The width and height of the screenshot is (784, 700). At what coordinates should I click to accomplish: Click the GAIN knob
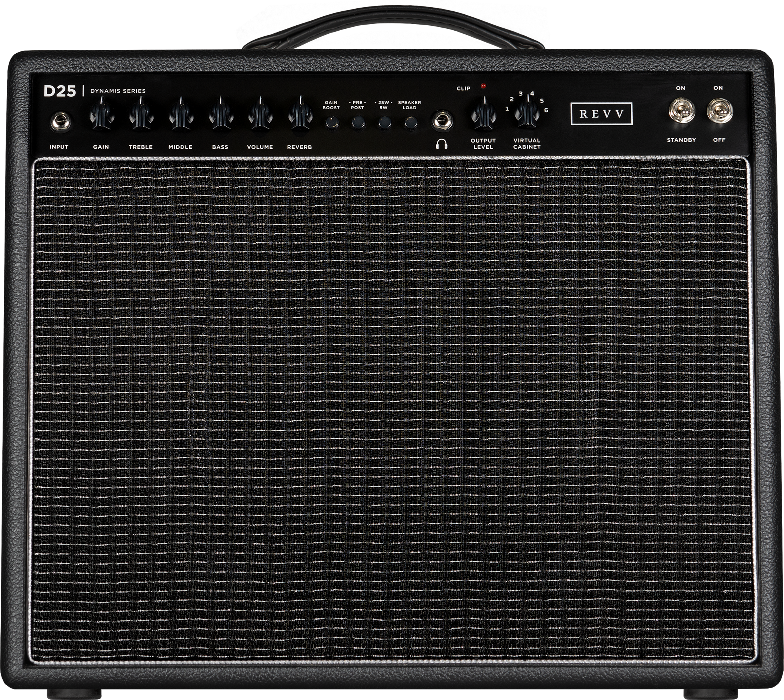tap(102, 114)
